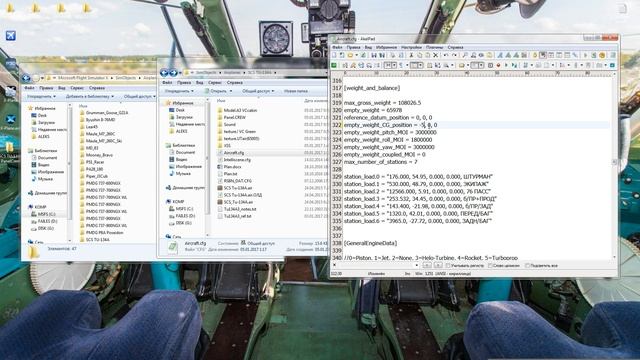Click the back arrow in the Airplanes Explorer window
Viewport: 640px width, 360px height.
click(x=27, y=78)
